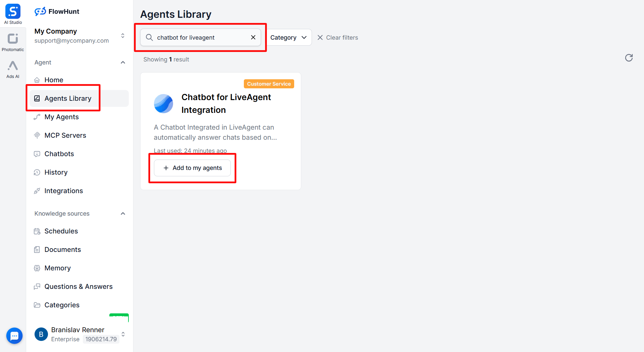This screenshot has width=644, height=352.
Task: Open MCP Servers page
Action: pyautogui.click(x=65, y=135)
